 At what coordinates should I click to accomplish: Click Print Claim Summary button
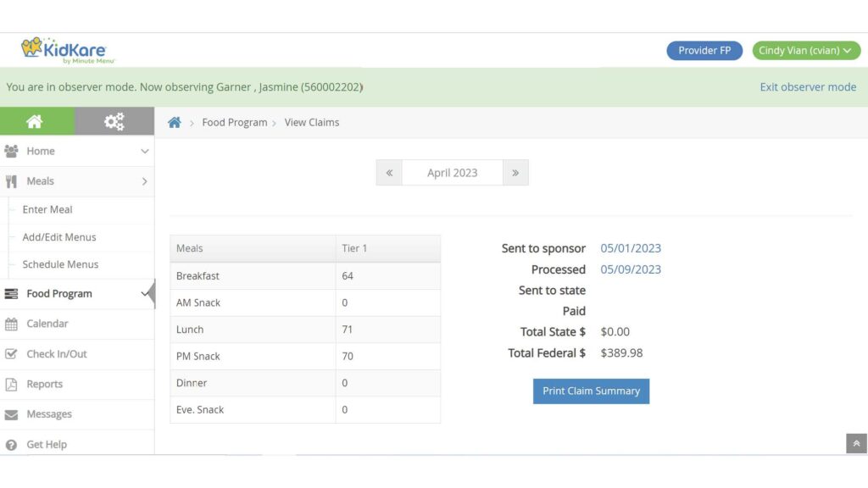tap(591, 391)
